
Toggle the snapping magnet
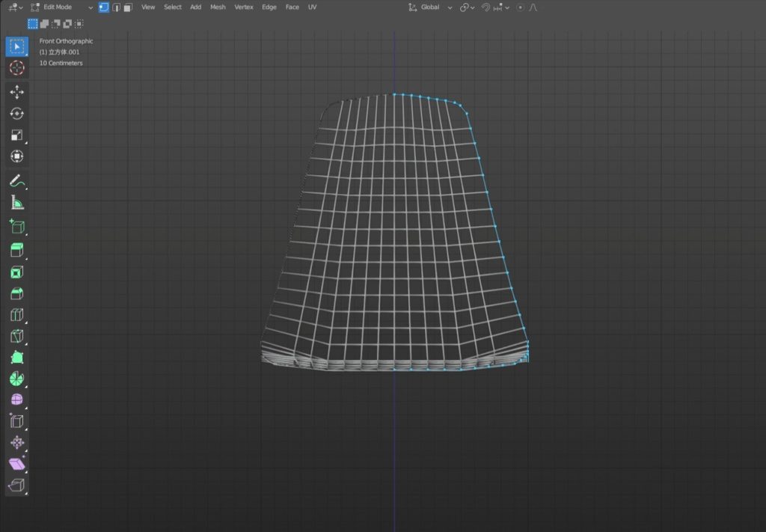(485, 7)
